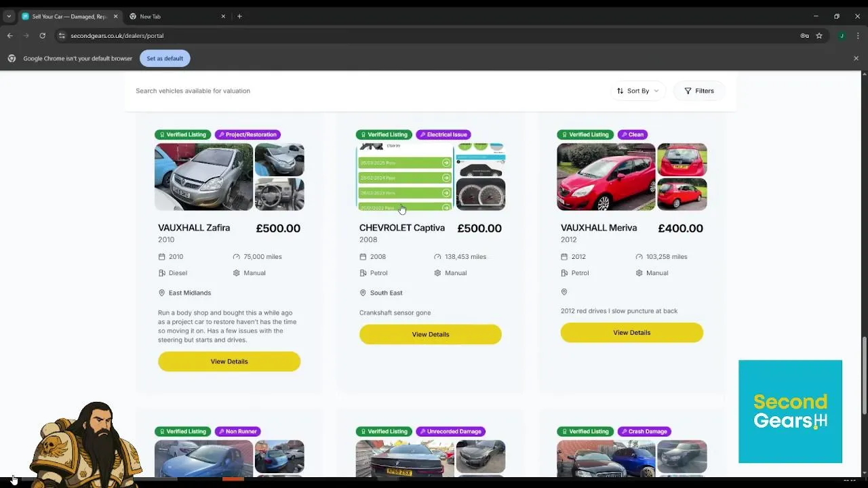Click the Filters funnel icon
The image size is (868, 488).
pos(688,91)
